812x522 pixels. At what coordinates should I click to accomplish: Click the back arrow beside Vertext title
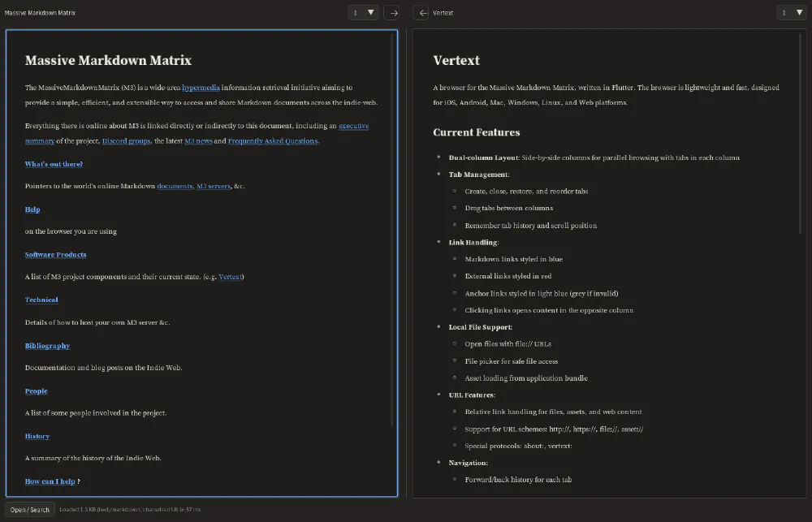tap(422, 13)
